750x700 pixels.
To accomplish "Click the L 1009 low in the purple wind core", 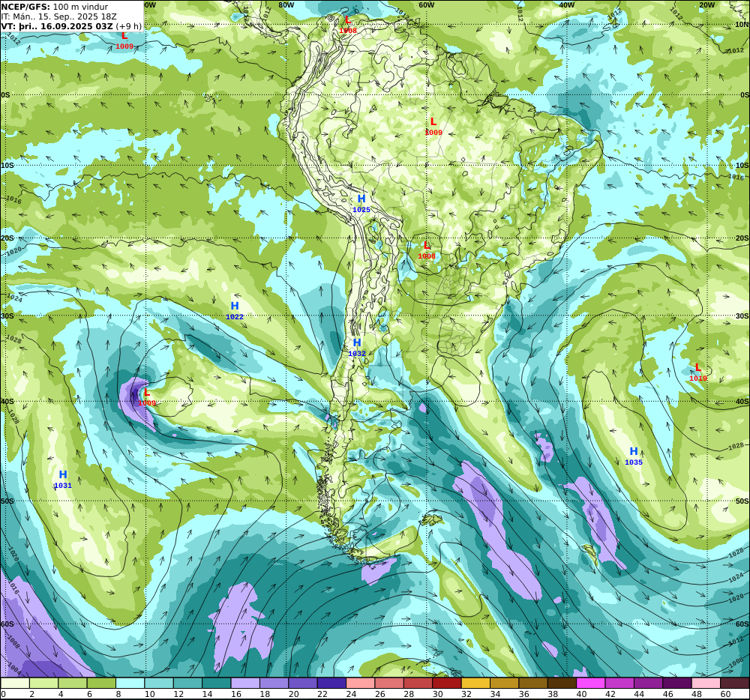I will tap(147, 397).
